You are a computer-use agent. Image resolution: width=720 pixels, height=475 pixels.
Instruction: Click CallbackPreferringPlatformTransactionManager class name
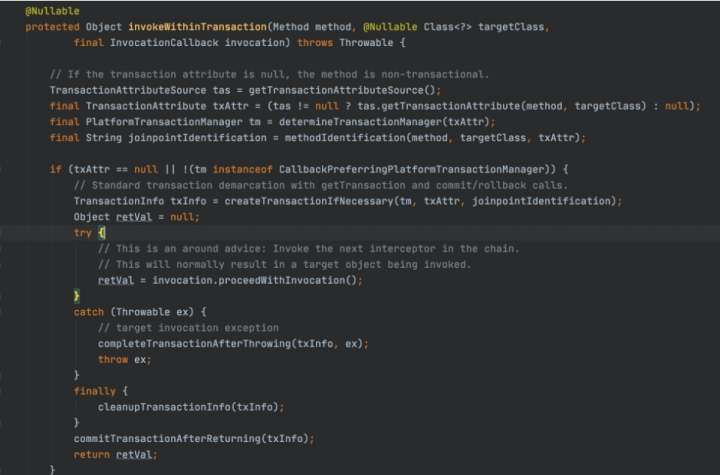411,170
